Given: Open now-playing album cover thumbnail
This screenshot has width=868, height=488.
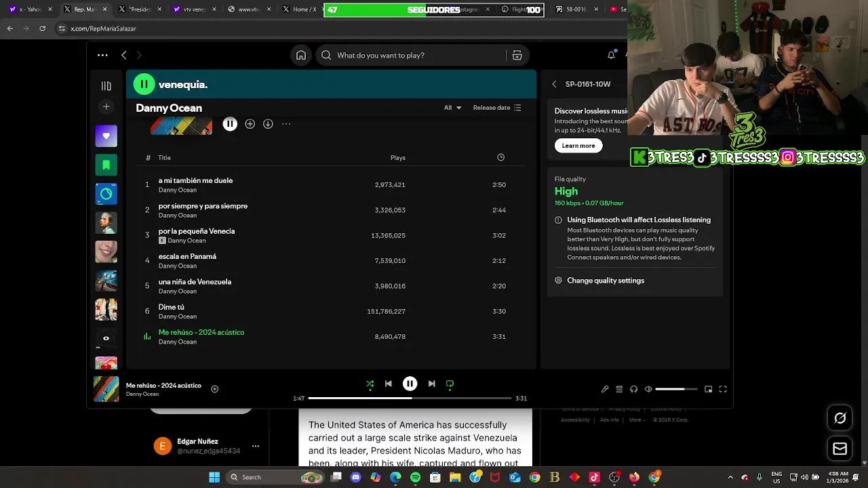Looking at the screenshot, I should 106,389.
